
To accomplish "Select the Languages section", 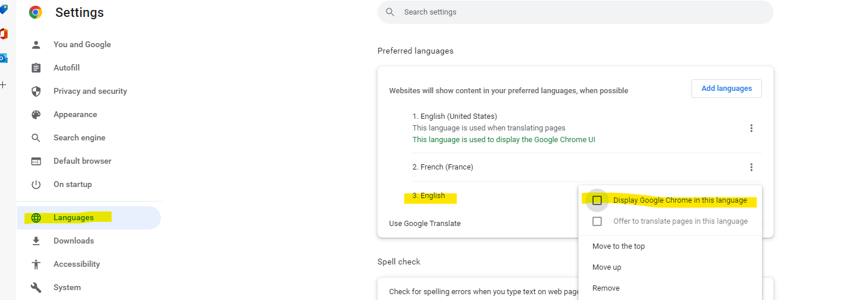I will click(x=89, y=218).
